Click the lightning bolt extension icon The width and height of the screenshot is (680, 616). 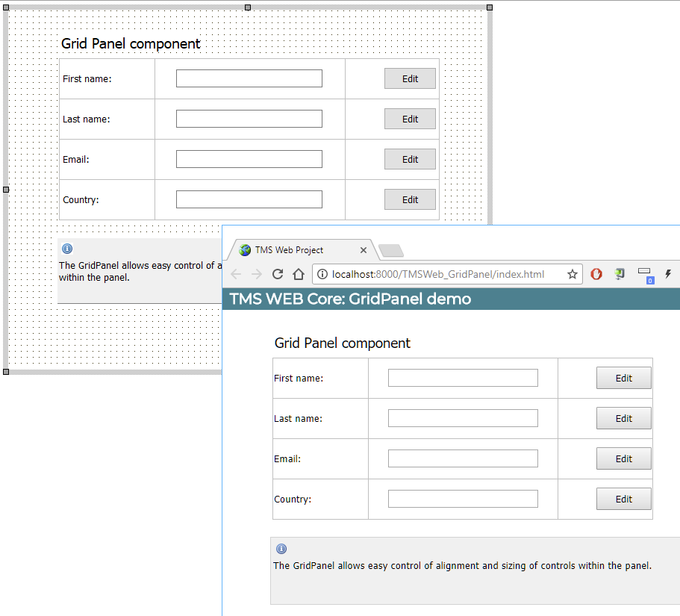pos(667,274)
